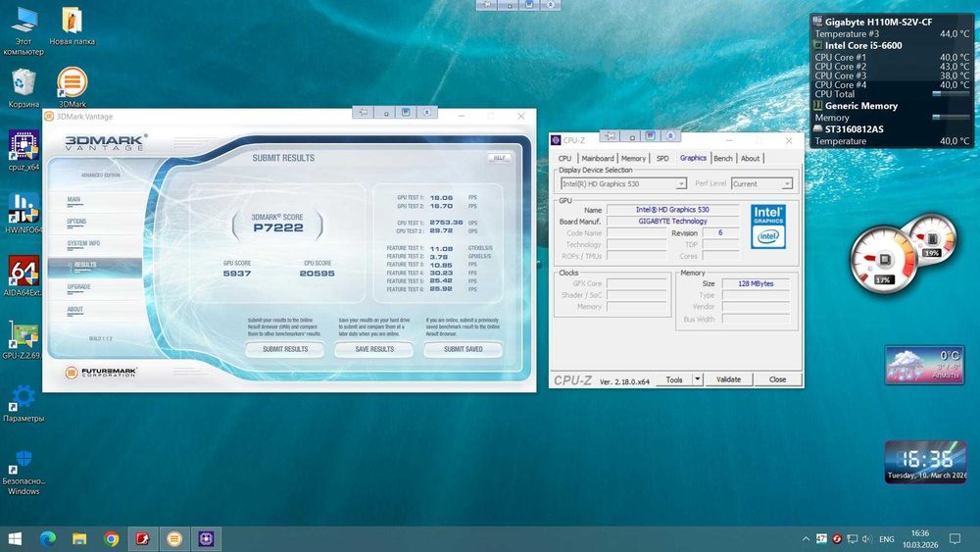Open the Этот компьютер desktop icon
The height and width of the screenshot is (552, 980).
24,31
